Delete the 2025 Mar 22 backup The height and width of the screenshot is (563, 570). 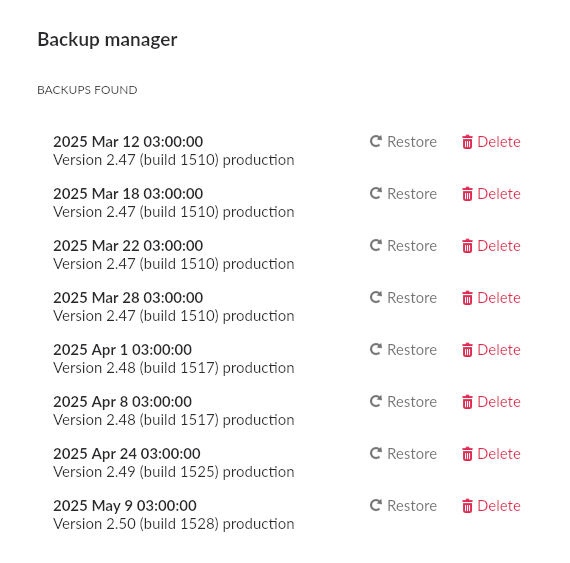[491, 246]
